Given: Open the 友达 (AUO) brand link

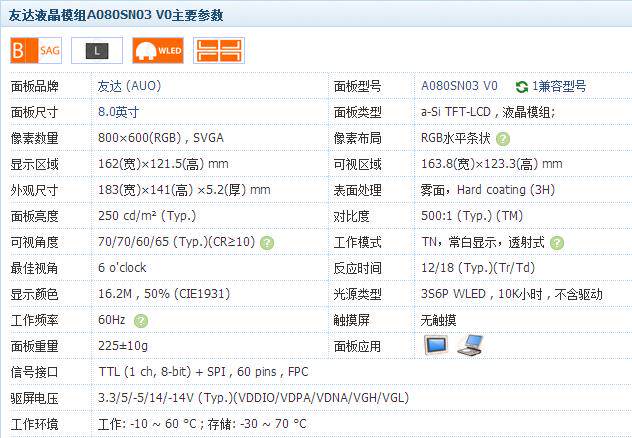Looking at the screenshot, I should pos(129,86).
